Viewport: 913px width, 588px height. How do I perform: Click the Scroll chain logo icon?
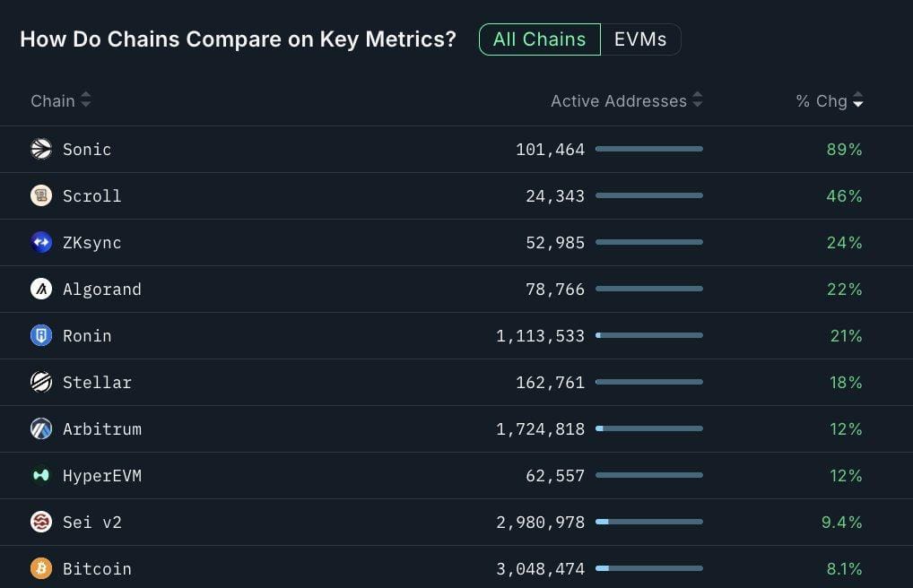click(x=41, y=196)
